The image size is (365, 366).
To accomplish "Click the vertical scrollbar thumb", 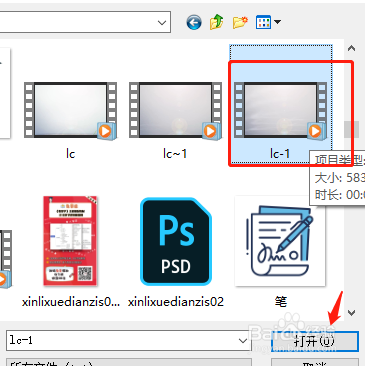I will tap(351, 129).
